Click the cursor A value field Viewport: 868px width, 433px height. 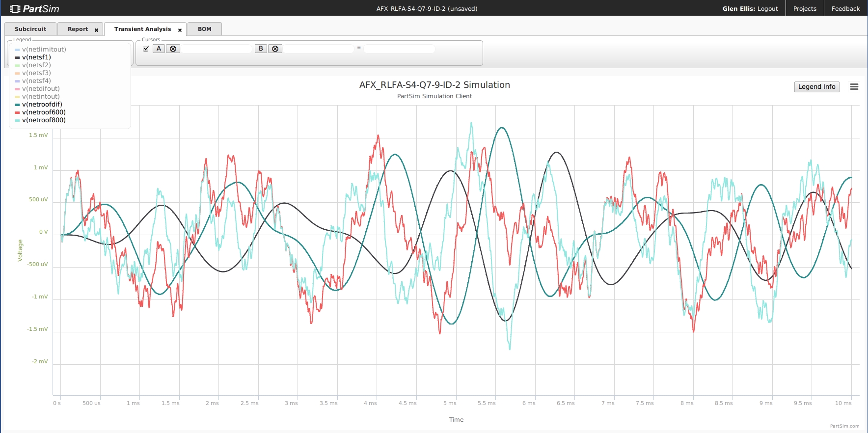[217, 49]
